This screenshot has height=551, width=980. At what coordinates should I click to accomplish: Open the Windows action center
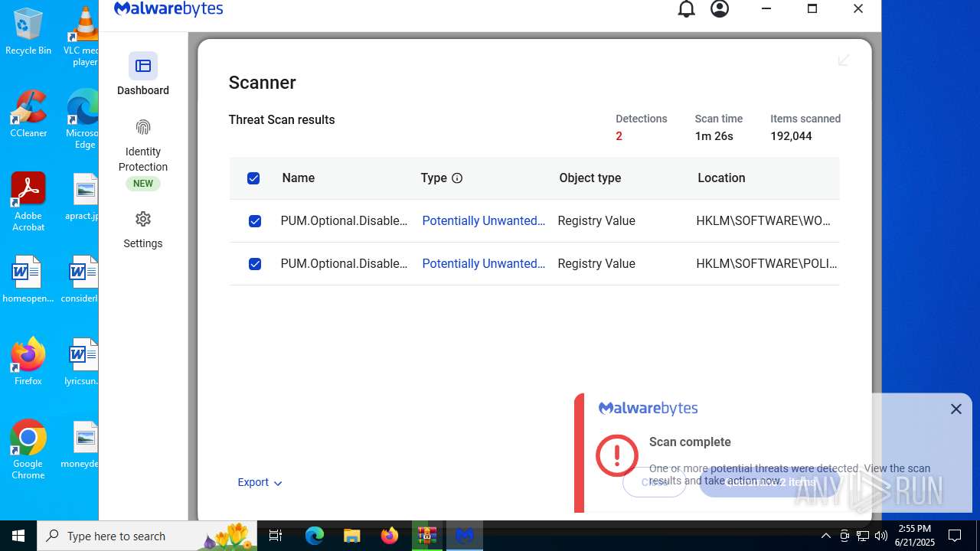click(955, 536)
